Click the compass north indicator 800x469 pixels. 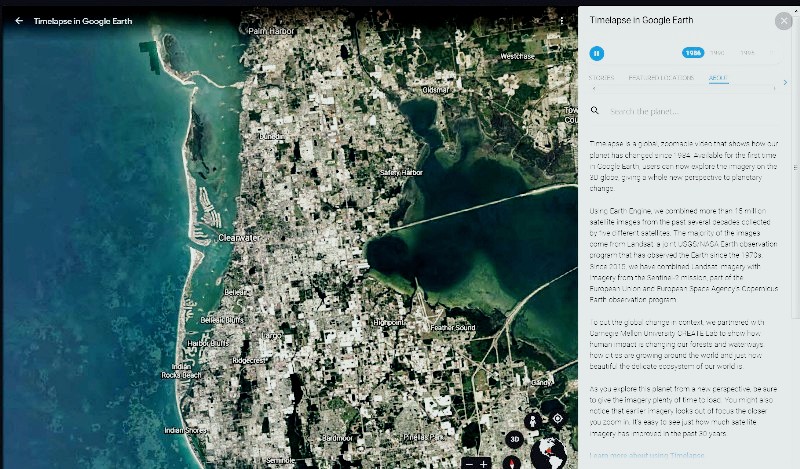tap(512, 462)
